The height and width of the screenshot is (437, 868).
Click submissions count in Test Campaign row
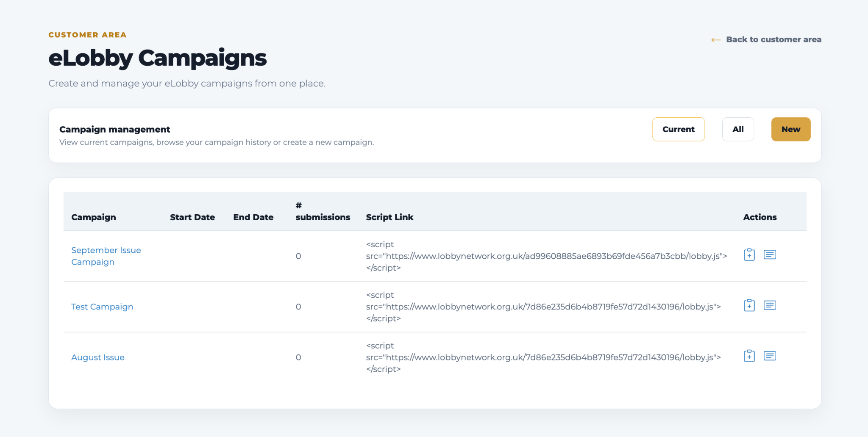298,307
